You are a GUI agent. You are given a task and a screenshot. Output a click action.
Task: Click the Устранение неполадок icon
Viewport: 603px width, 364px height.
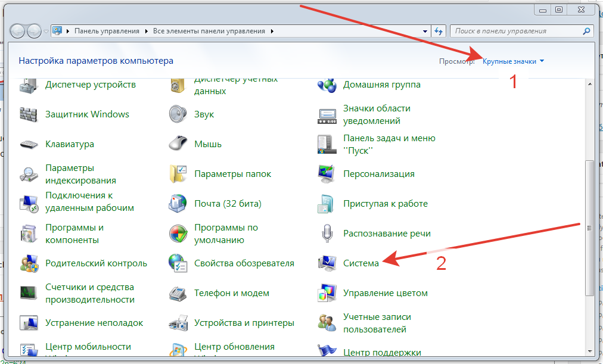coord(29,323)
